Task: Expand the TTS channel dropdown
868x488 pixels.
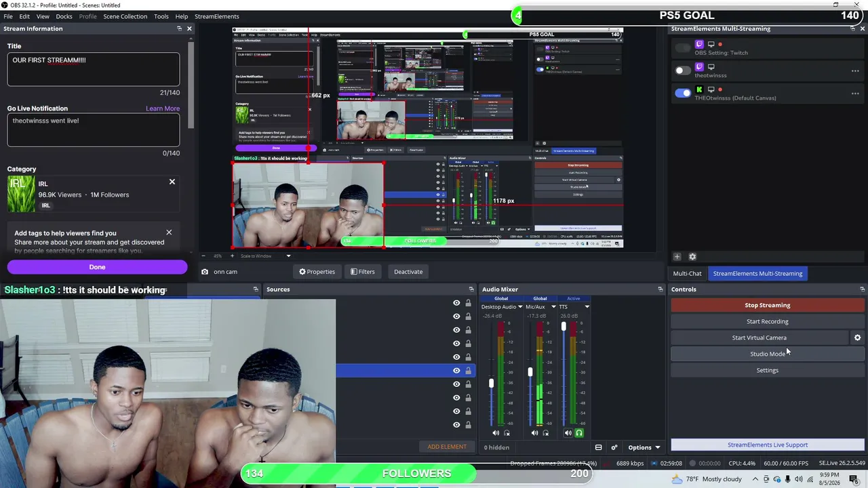Action: click(587, 307)
